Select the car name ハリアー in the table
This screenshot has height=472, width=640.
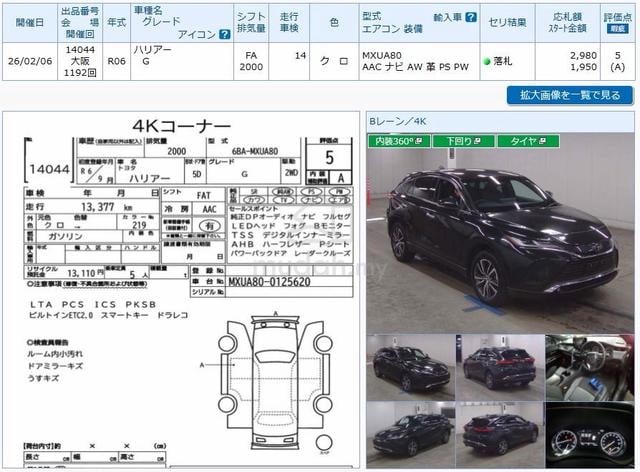(153, 50)
